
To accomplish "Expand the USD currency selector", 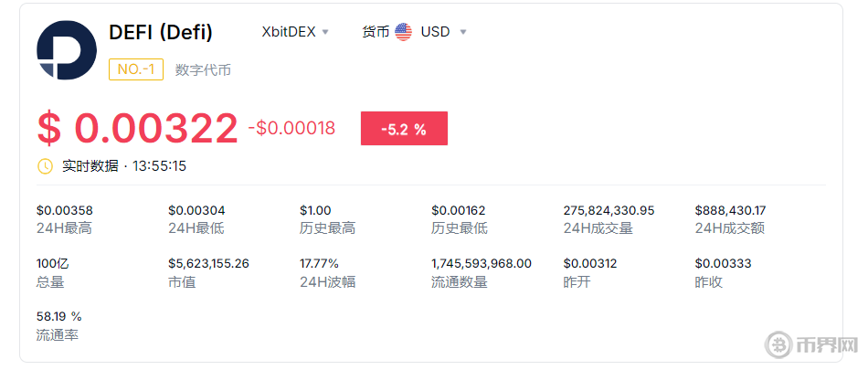I will pos(435,32).
